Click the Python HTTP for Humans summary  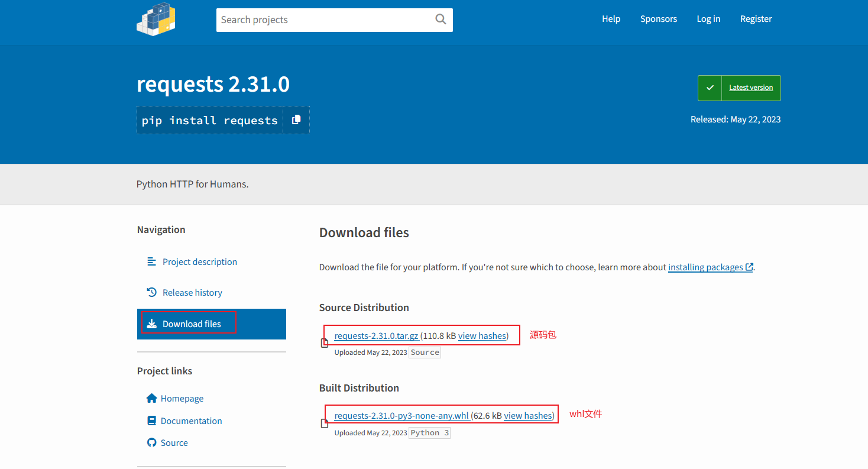(193, 184)
